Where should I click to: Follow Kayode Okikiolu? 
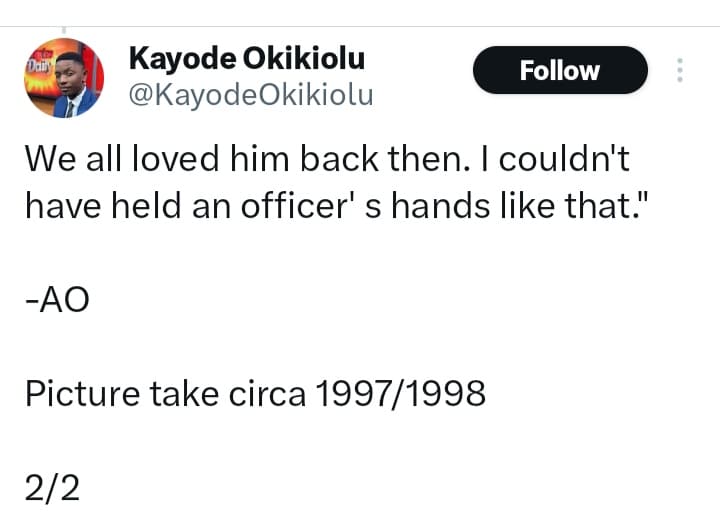pos(559,71)
